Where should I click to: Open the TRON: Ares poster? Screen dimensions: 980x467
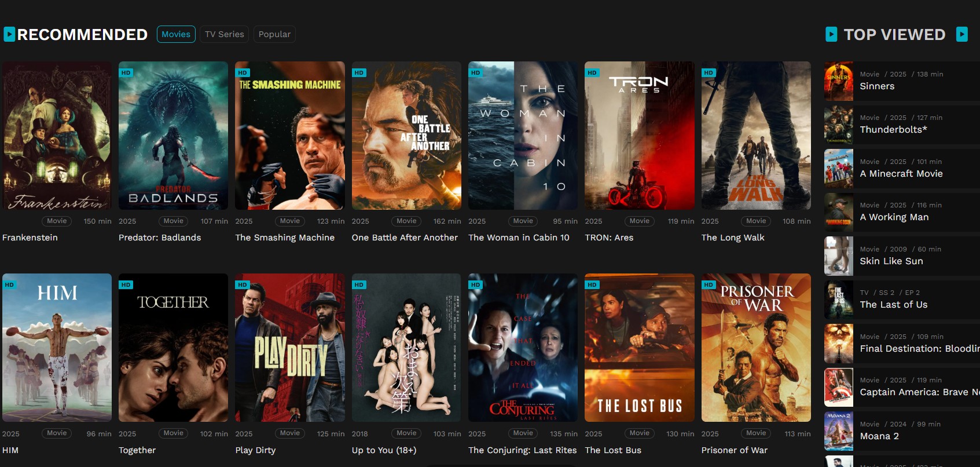[x=640, y=136]
